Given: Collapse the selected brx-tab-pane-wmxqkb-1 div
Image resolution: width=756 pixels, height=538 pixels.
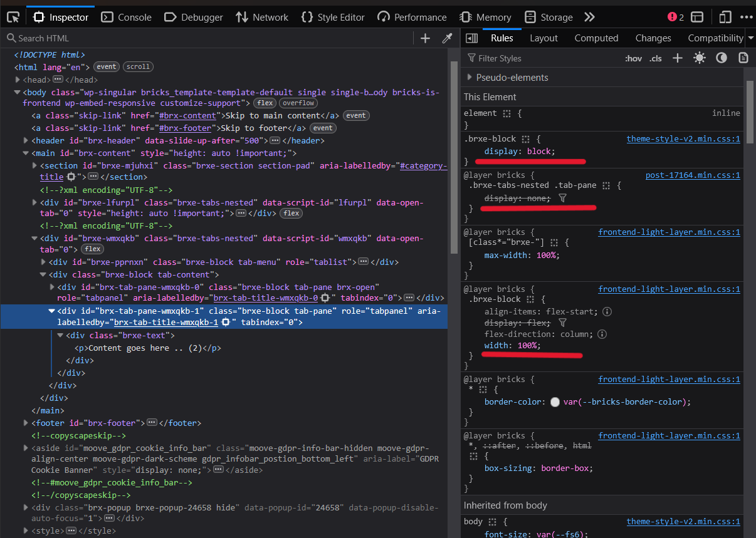Looking at the screenshot, I should point(51,310).
